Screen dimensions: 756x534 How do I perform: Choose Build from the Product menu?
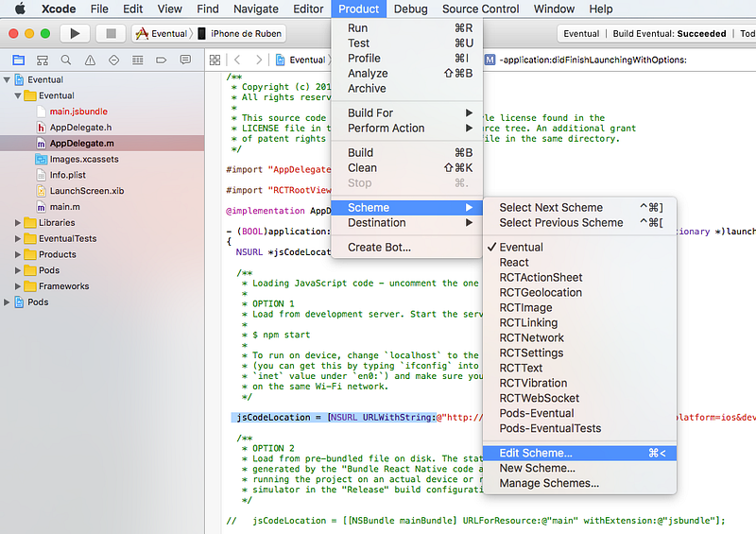point(407,152)
